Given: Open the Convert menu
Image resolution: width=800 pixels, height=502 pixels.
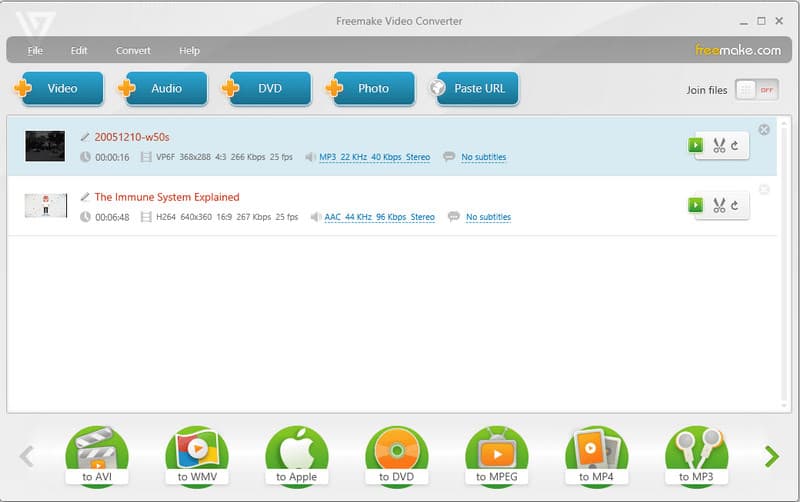Looking at the screenshot, I should 133,50.
